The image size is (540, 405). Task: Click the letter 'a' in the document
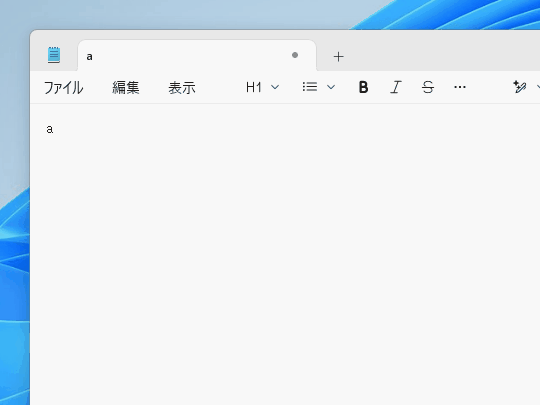(x=50, y=129)
